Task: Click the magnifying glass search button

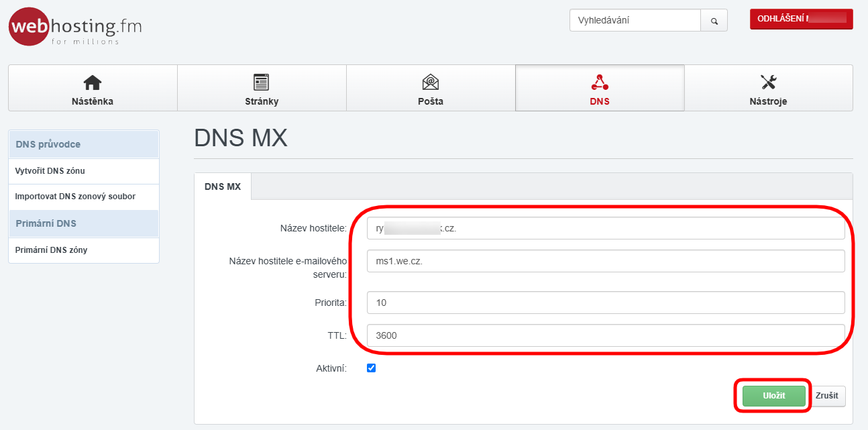Action: (x=714, y=20)
